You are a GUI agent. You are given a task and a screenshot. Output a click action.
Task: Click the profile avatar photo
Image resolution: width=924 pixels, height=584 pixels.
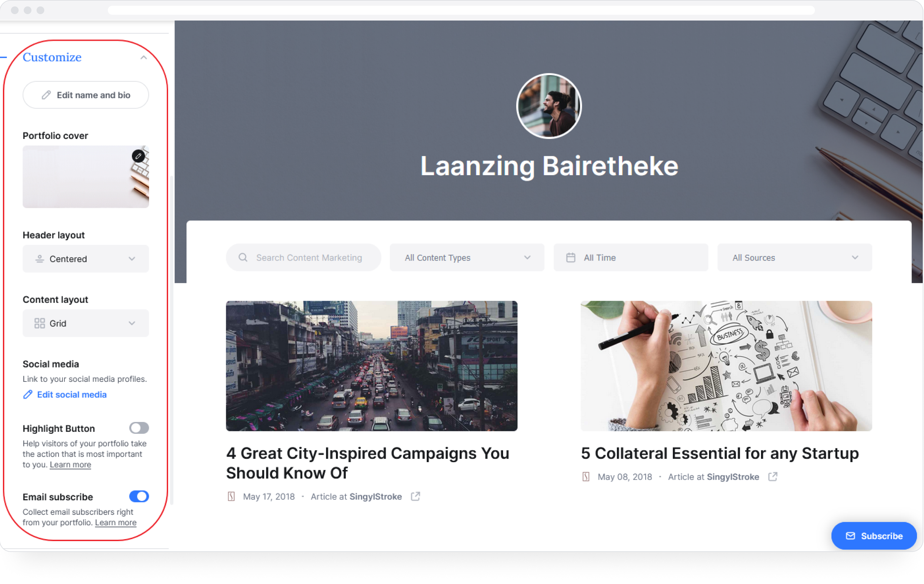tap(549, 106)
